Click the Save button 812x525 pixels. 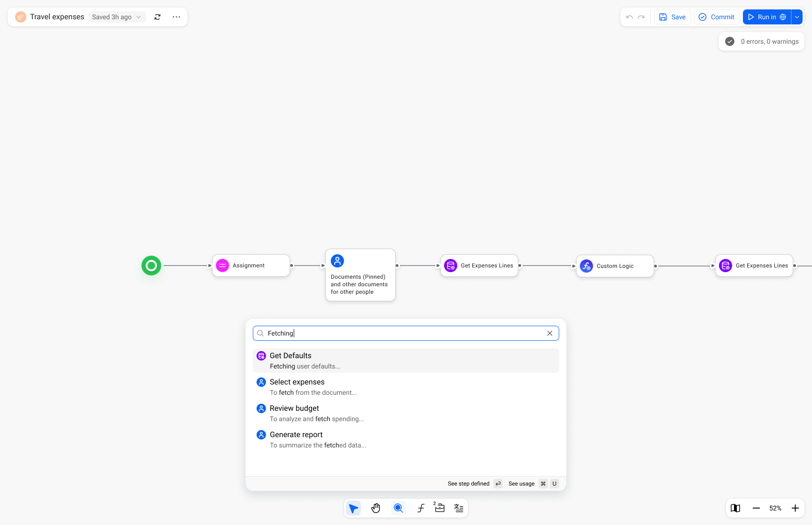tap(672, 16)
